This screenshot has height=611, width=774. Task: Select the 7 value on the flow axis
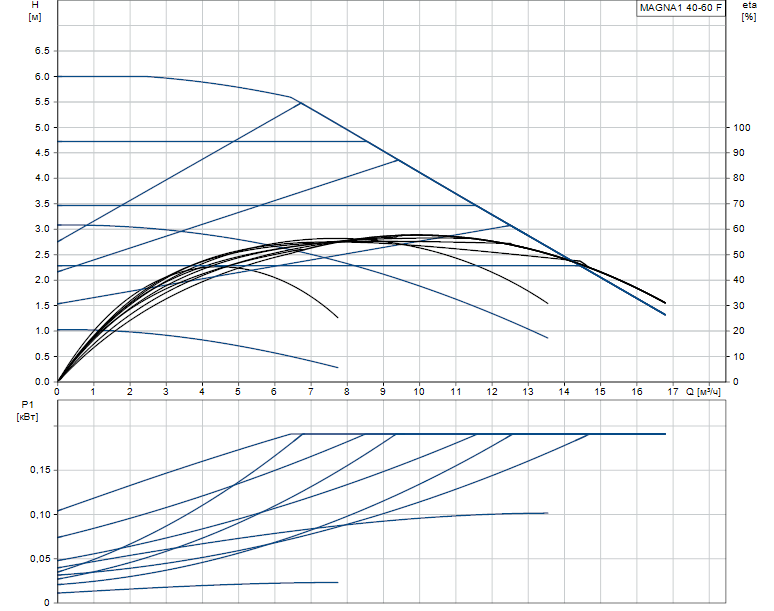[x=310, y=392]
